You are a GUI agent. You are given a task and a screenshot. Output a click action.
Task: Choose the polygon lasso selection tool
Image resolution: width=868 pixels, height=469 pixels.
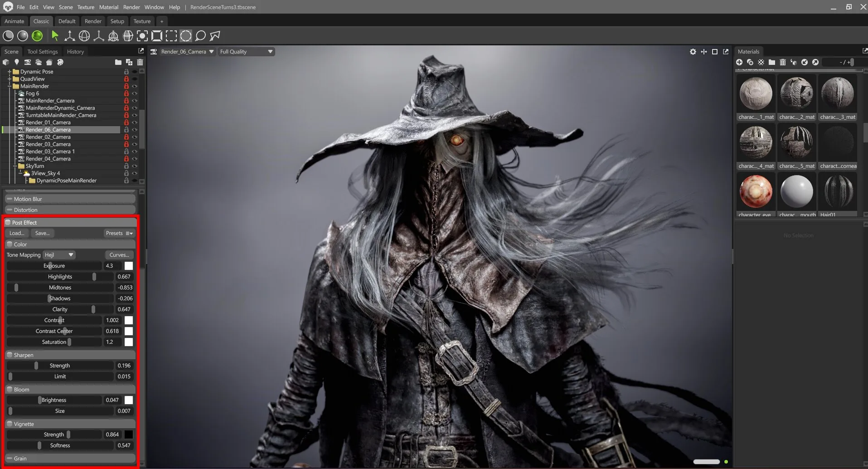215,36
